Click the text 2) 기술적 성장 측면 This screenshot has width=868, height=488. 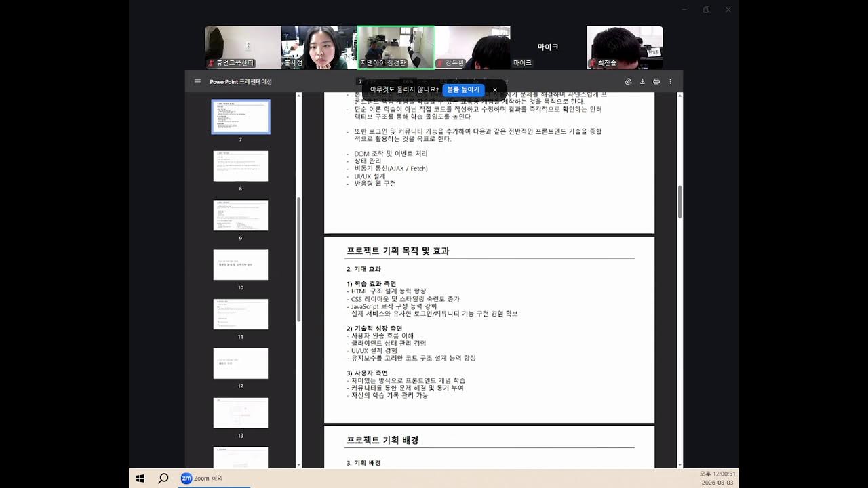[x=374, y=329]
